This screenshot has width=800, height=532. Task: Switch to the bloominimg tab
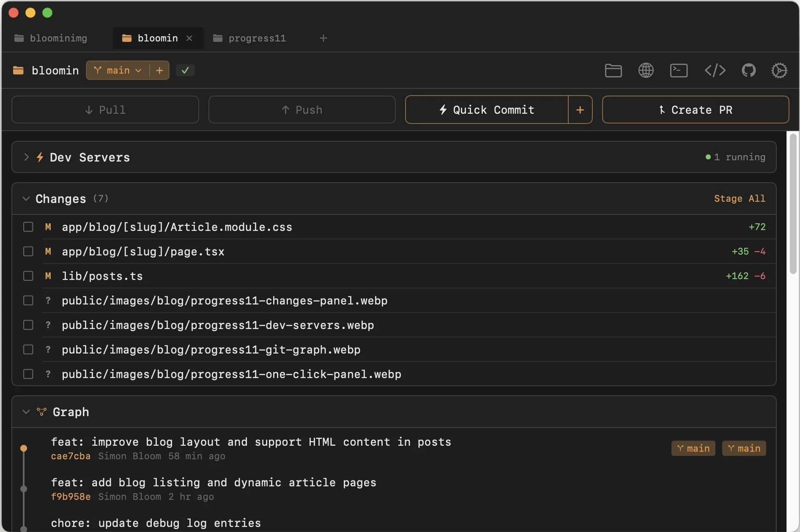pyautogui.click(x=58, y=38)
